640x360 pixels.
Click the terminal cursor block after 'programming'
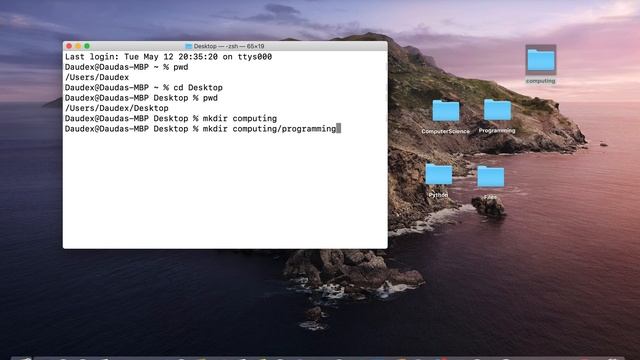pos(339,129)
